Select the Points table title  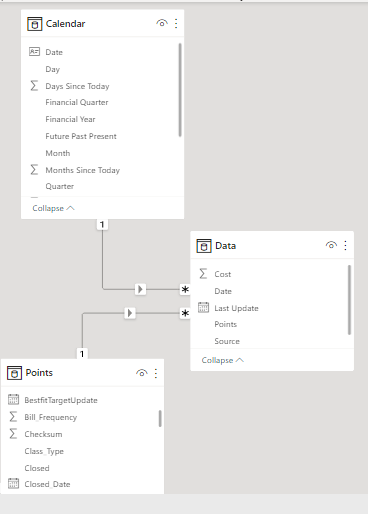point(39,373)
